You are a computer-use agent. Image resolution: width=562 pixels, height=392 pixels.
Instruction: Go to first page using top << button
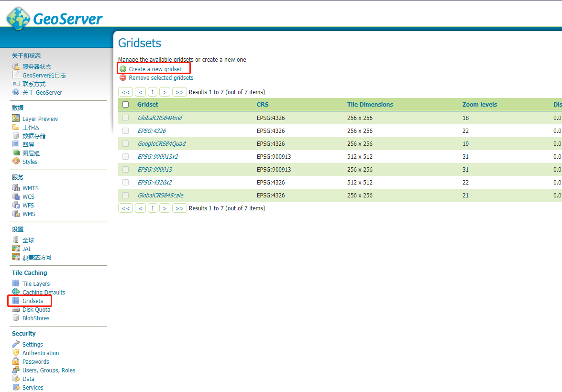click(125, 92)
